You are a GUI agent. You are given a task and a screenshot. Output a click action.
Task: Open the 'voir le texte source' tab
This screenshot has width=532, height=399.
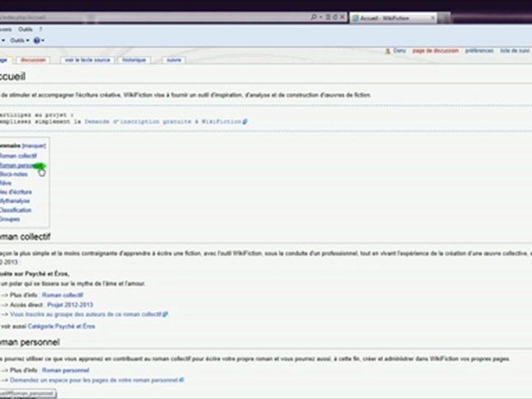click(88, 60)
